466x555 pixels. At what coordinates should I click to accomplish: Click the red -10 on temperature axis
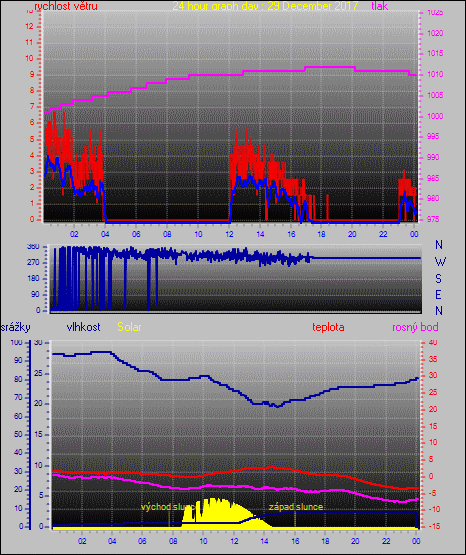pyautogui.click(x=435, y=509)
